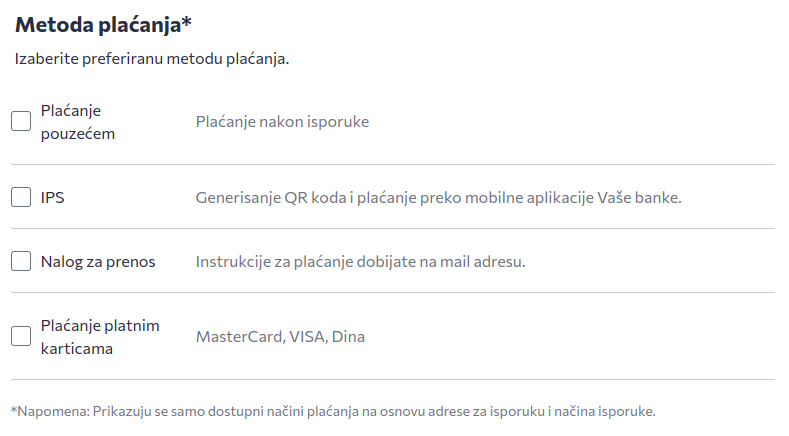Click the 'IPS' option label

click(53, 197)
